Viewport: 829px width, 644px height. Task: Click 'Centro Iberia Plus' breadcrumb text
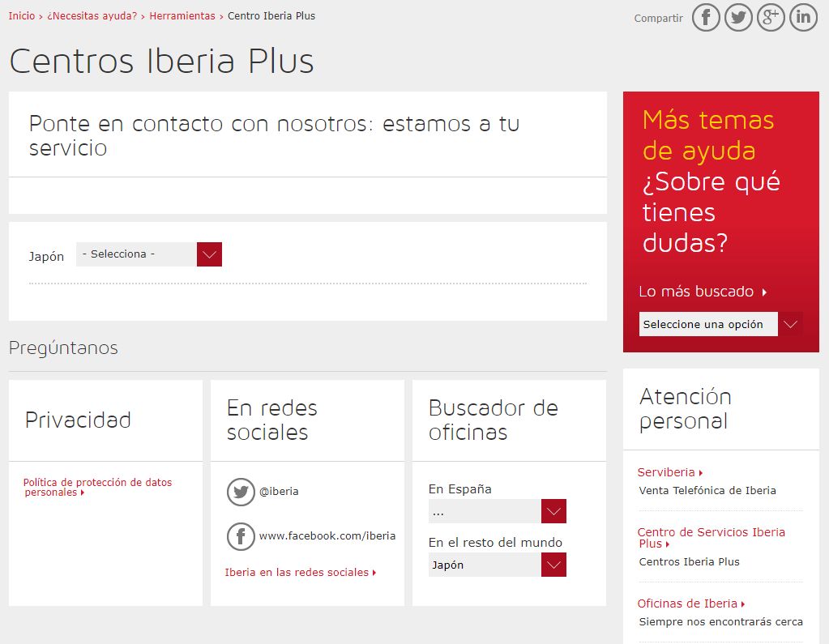(271, 16)
